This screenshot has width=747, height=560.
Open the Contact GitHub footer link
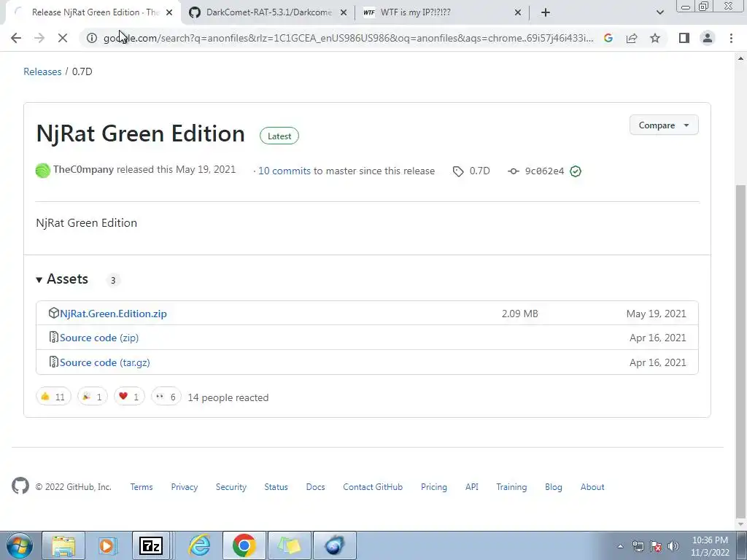pyautogui.click(x=373, y=487)
